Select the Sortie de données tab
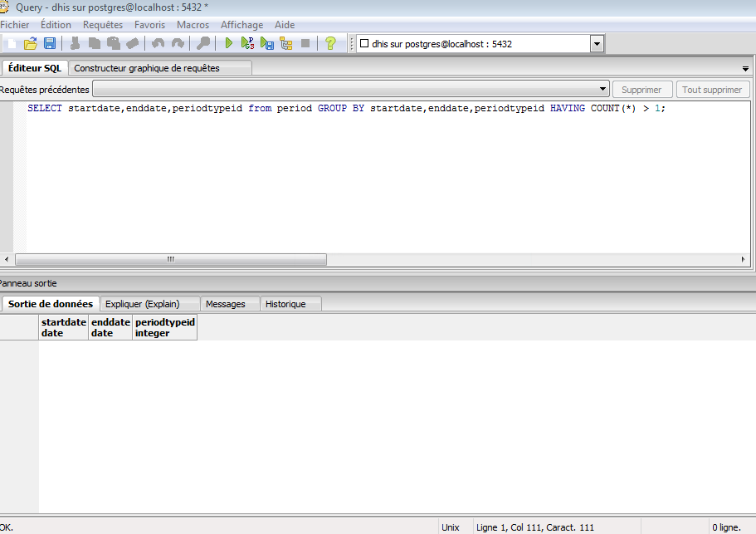 coord(50,304)
